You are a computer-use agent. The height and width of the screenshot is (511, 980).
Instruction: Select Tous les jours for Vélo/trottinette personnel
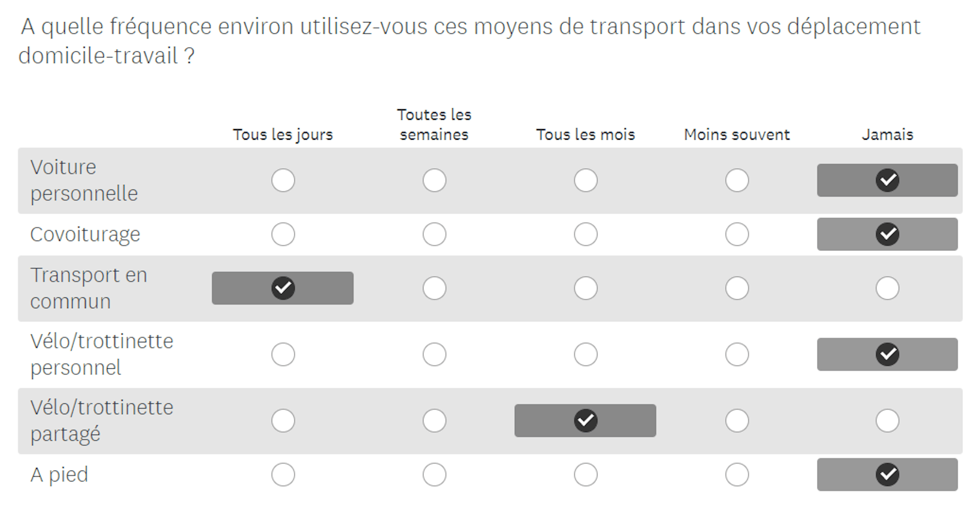(x=283, y=354)
